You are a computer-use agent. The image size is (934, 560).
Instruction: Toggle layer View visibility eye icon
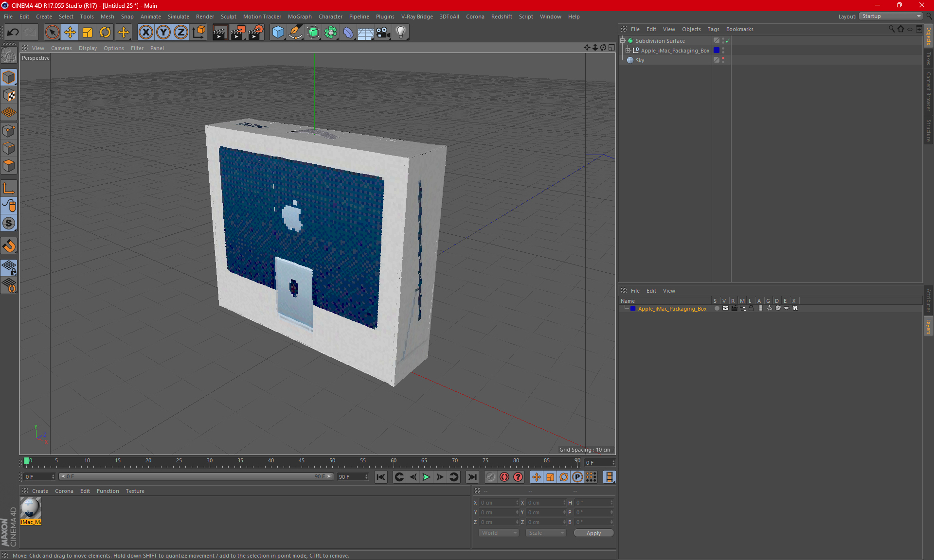point(725,308)
